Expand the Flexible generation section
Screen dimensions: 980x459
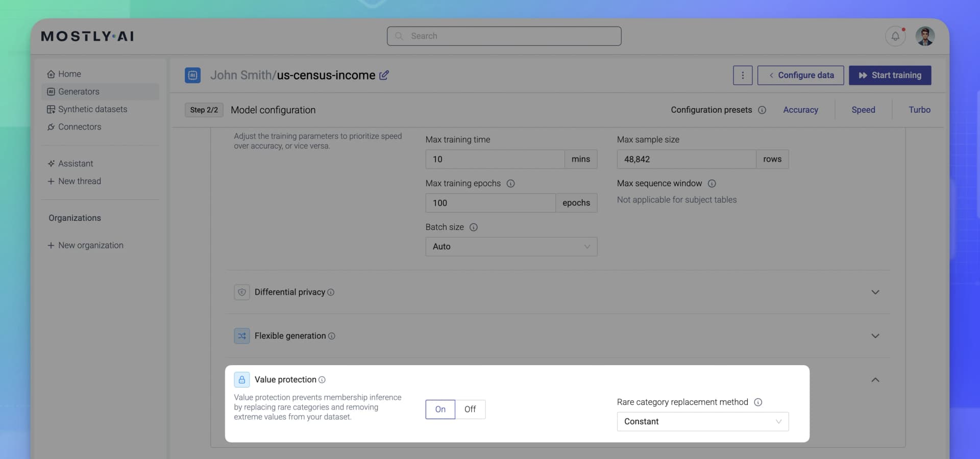875,336
